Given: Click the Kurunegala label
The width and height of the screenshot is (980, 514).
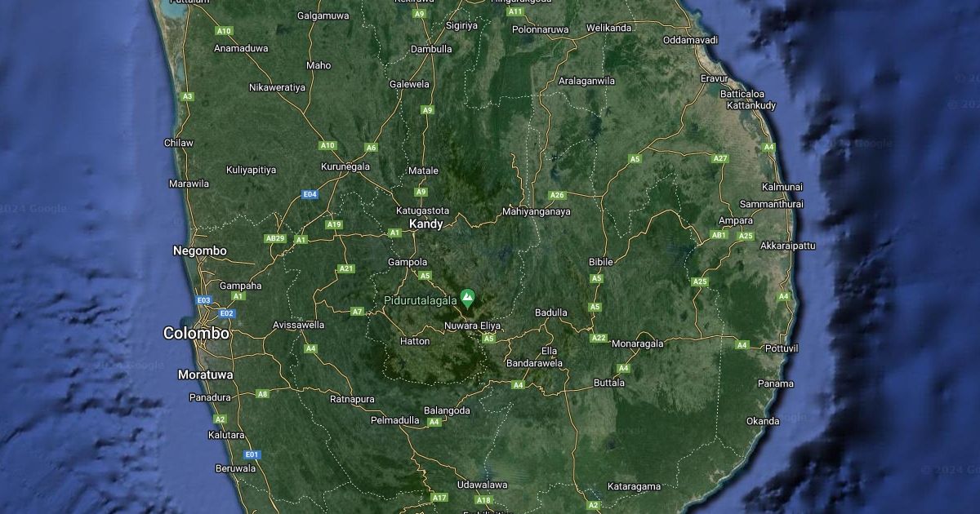Looking at the screenshot, I should click(345, 166).
